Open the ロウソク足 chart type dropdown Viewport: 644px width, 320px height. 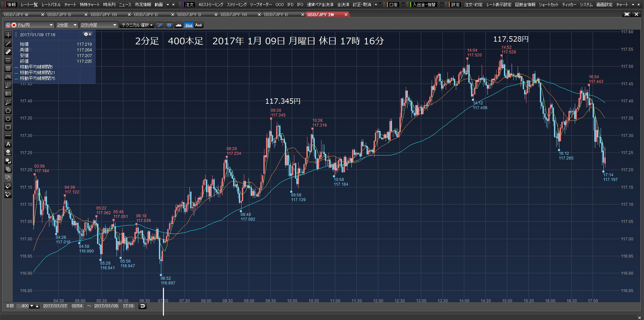[x=99, y=25]
